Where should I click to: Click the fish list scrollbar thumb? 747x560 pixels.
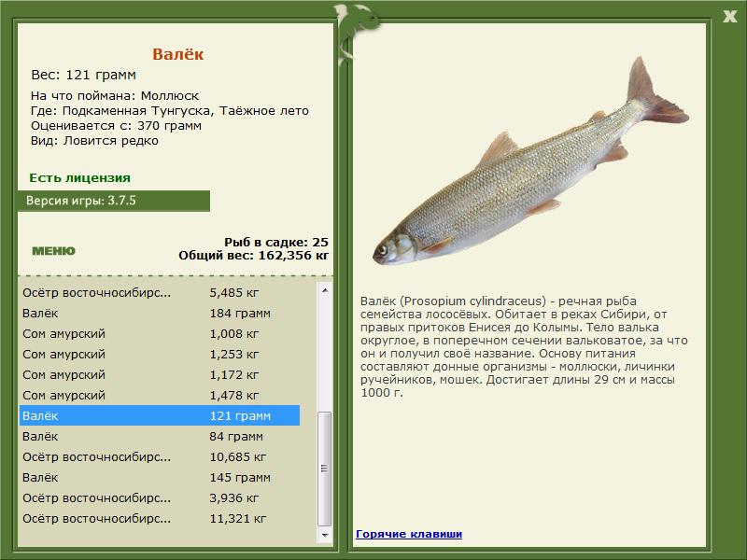tap(325, 469)
